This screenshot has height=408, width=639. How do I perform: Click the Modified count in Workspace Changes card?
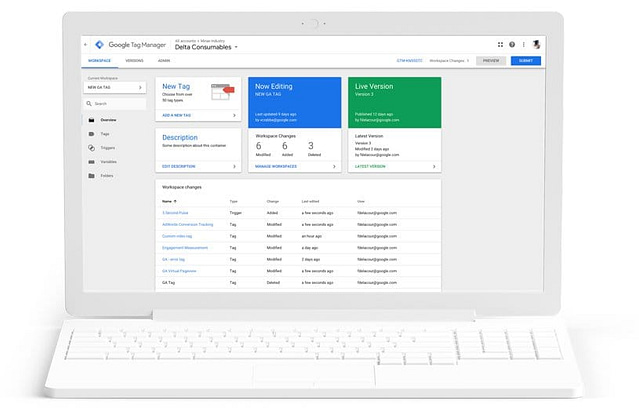tap(258, 146)
